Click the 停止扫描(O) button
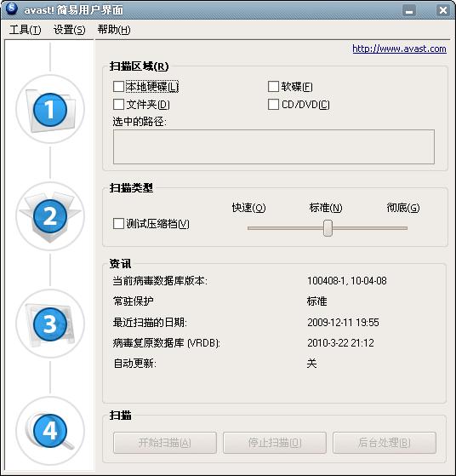 point(275,443)
